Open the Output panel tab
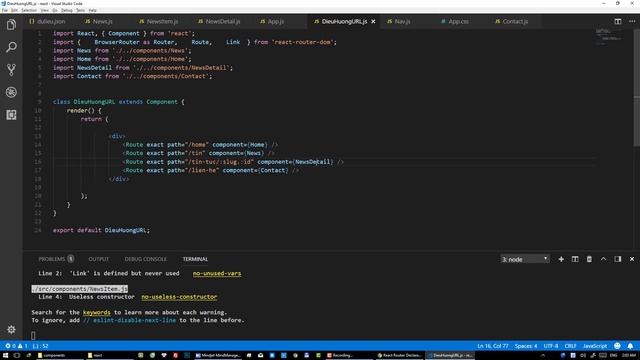This screenshot has width=640, height=360. click(98, 259)
